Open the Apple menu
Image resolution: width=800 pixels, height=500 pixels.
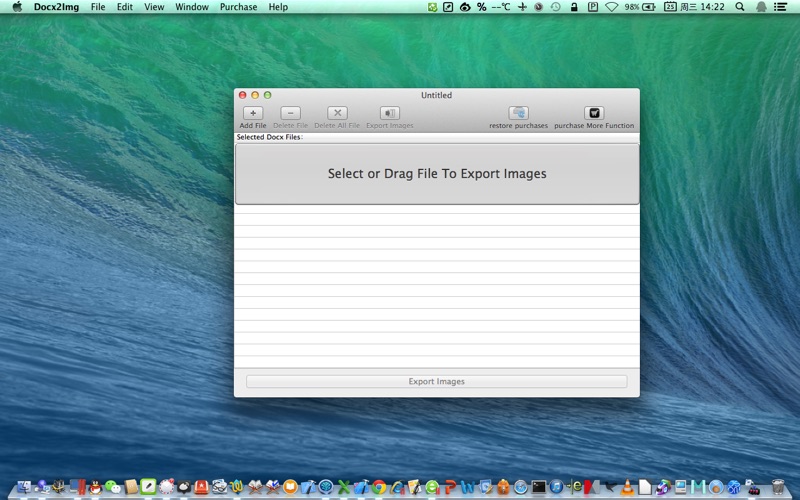17,7
